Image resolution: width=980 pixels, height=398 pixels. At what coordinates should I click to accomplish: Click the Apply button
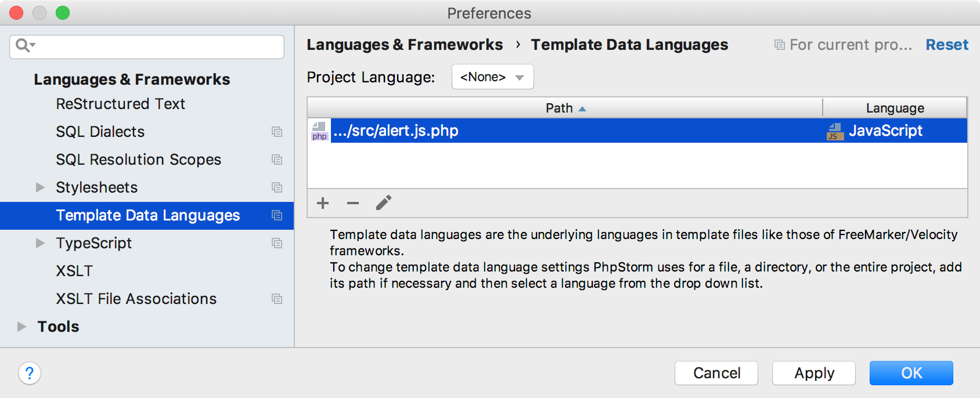(813, 373)
